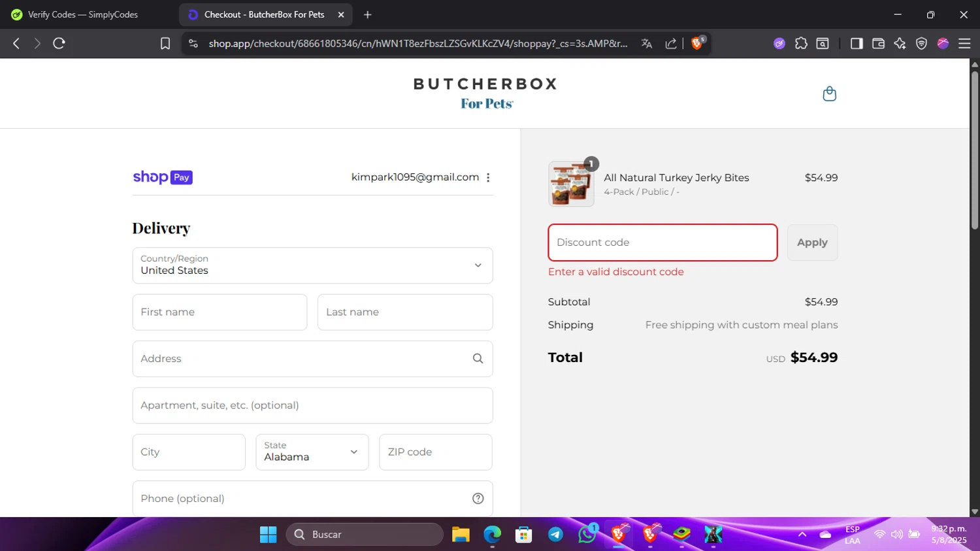Open Microsoft Store from the taskbar

click(x=523, y=535)
